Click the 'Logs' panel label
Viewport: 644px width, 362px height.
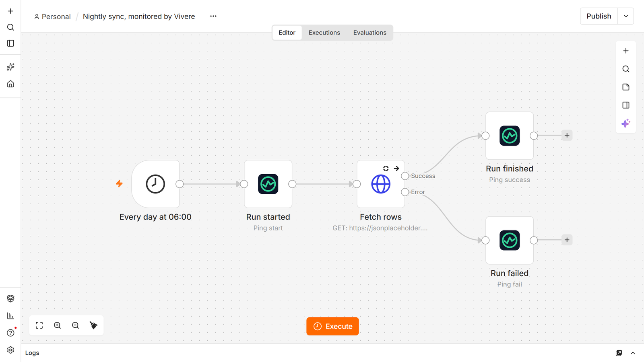tap(32, 353)
